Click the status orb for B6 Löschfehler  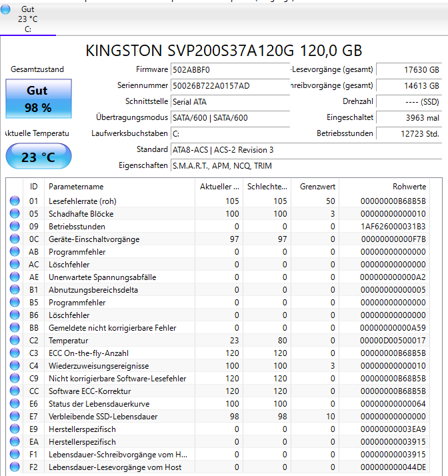(x=15, y=315)
